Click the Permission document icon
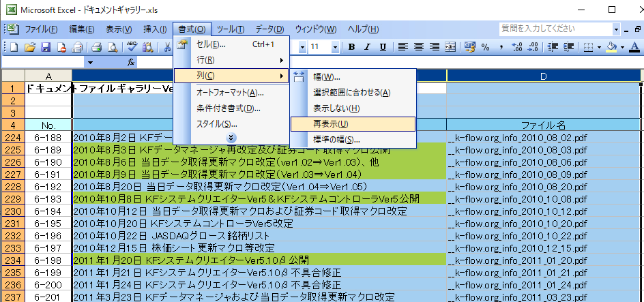This screenshot has height=302, width=644. (61, 47)
